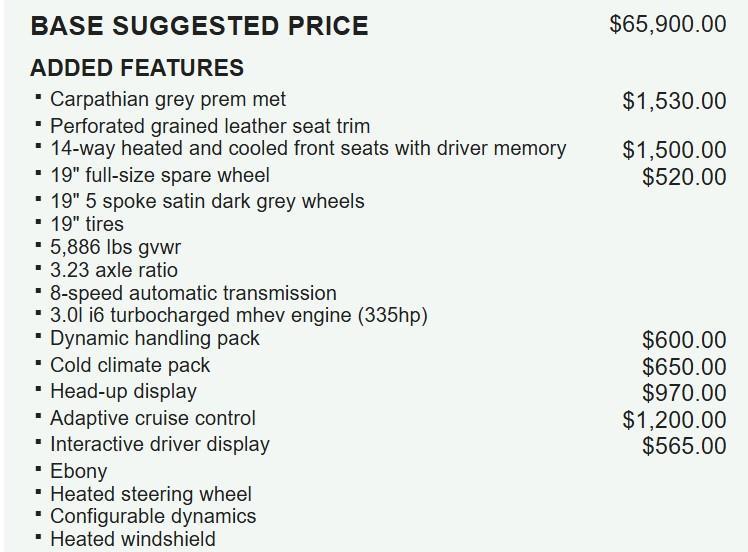The height and width of the screenshot is (552, 748).
Task: Click the BASE SUGGESTED PRICE heading
Action: point(199,26)
